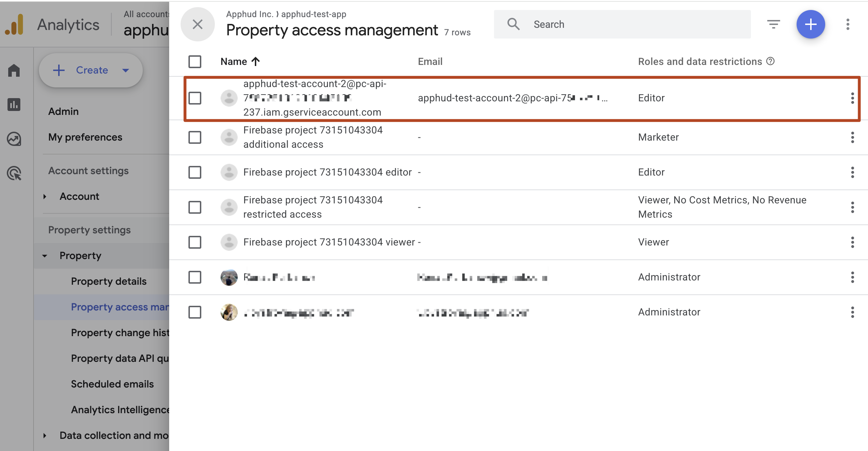Select all rows with the header checkbox
Viewport: 868px width, 451px height.
[x=195, y=61]
